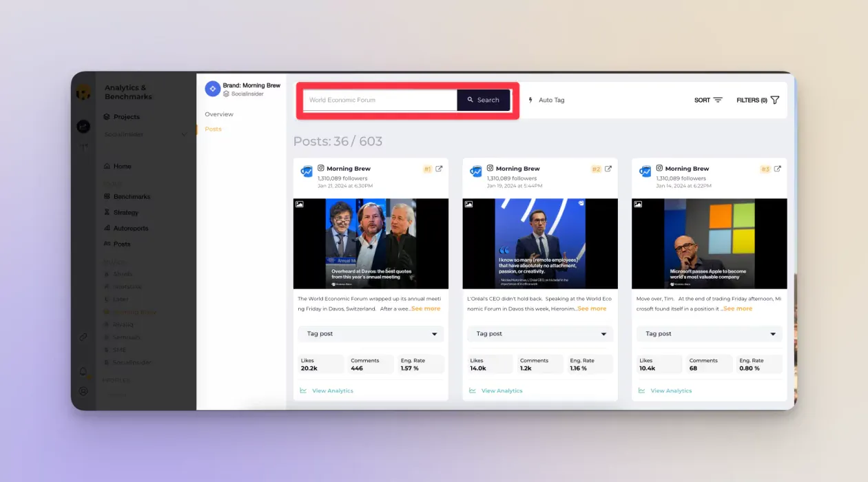Click the #1 rank badge
This screenshot has height=482, width=868.
pos(427,169)
